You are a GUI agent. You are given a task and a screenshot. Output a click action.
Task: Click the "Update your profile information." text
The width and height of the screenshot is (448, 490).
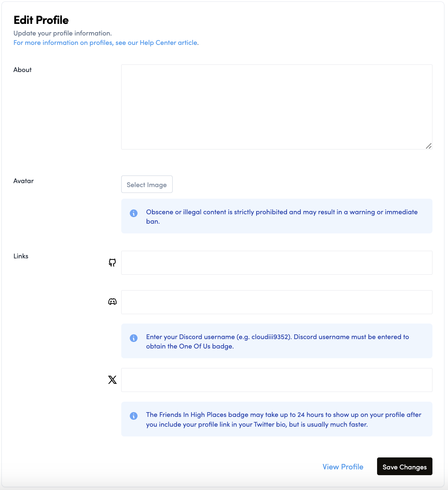click(x=63, y=33)
